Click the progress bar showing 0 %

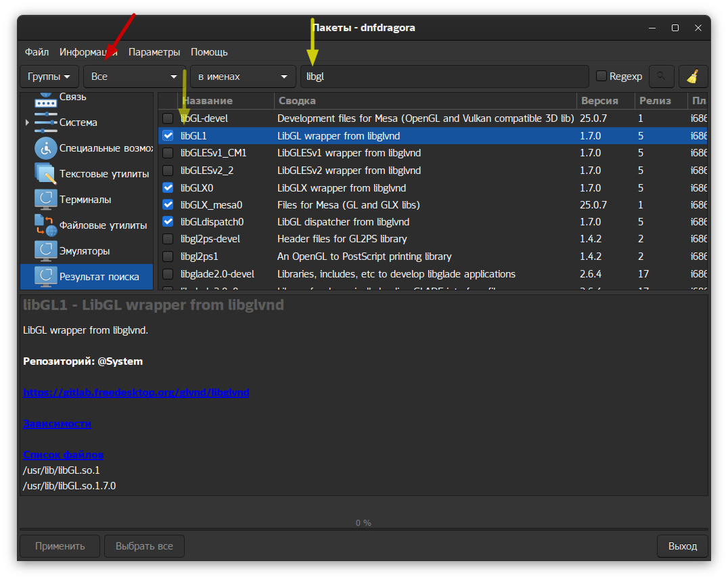[x=363, y=522]
